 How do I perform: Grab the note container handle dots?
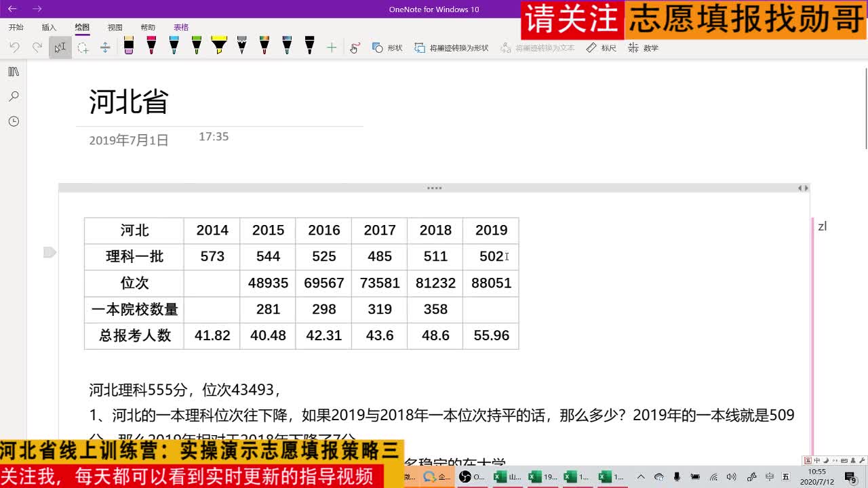pos(435,188)
